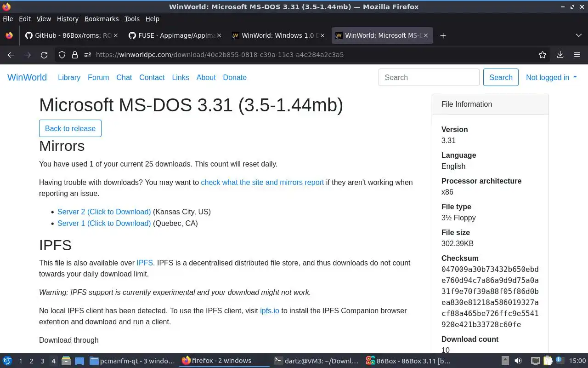Open the About nav link
588x368 pixels.
(206, 77)
